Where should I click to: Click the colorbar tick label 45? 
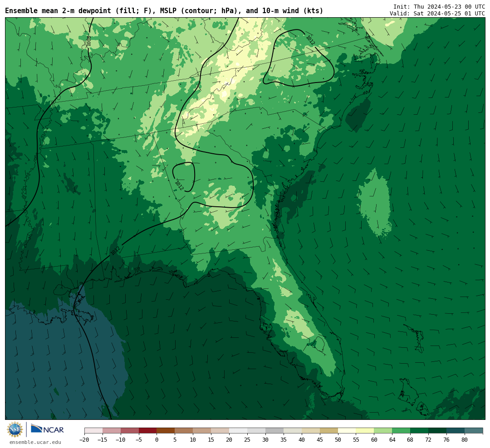pos(320,439)
